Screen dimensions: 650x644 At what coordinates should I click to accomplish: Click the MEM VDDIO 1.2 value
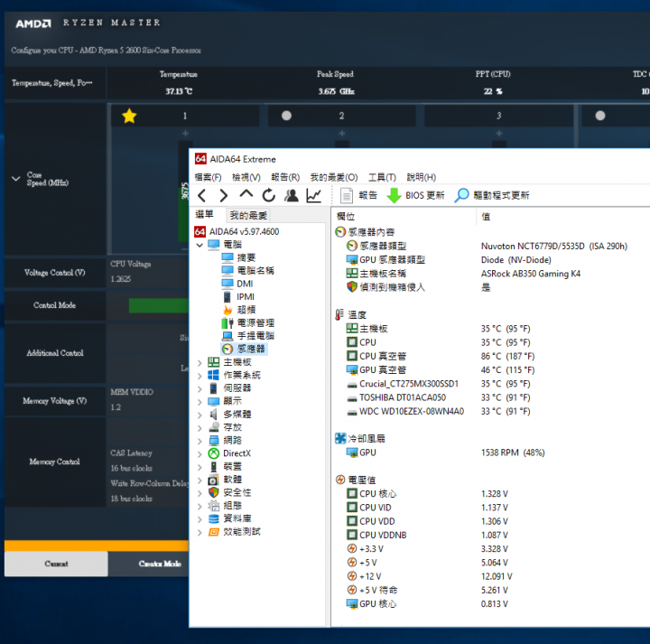(x=116, y=407)
